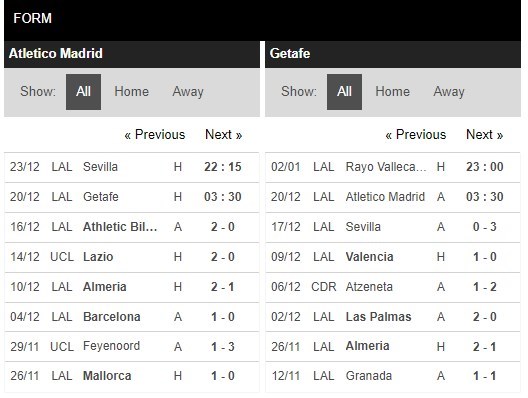Go to Previous Getafe matches
Image resolution: width=528 pixels, height=398 pixels.
coord(416,135)
